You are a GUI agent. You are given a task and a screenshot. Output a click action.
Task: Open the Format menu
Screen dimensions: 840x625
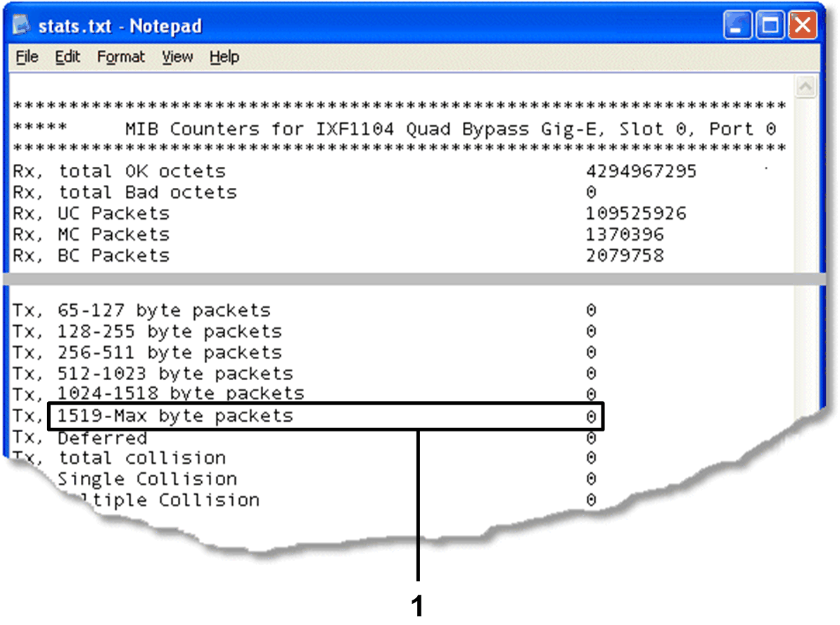point(120,57)
